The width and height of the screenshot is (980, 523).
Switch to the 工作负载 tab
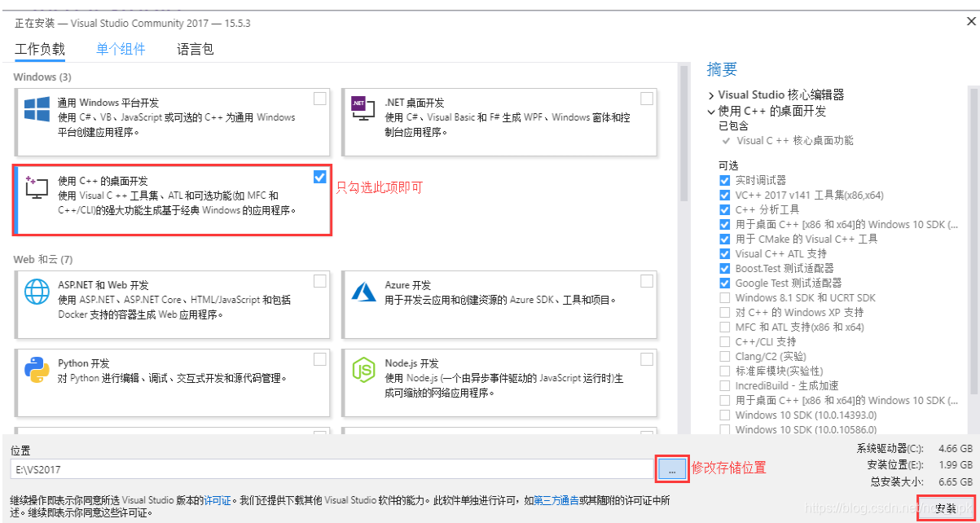[40, 49]
